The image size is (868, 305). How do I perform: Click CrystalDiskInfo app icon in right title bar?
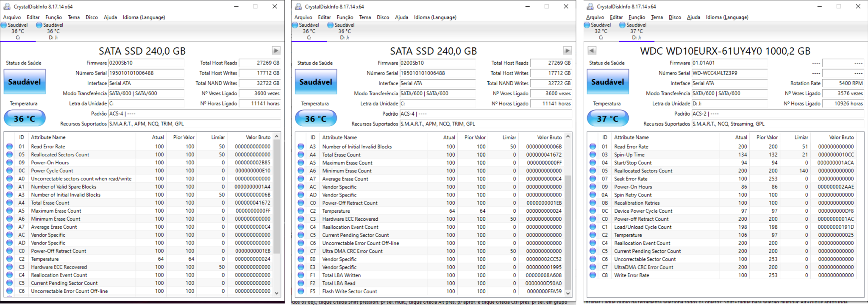(x=590, y=6)
